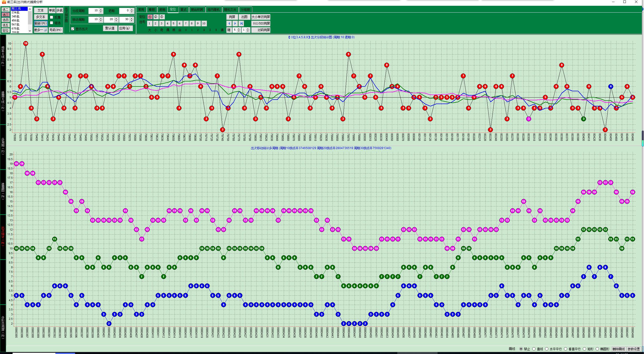The width and height of the screenshot is (644, 354).
Task: Select position ③ locator button
Action: (x=162, y=17)
